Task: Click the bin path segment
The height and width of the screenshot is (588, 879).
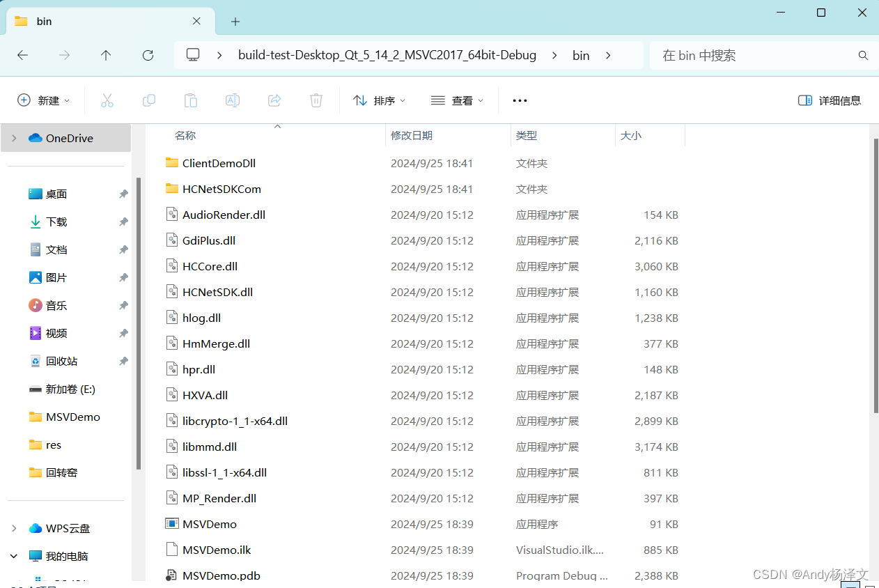Action: coord(581,55)
